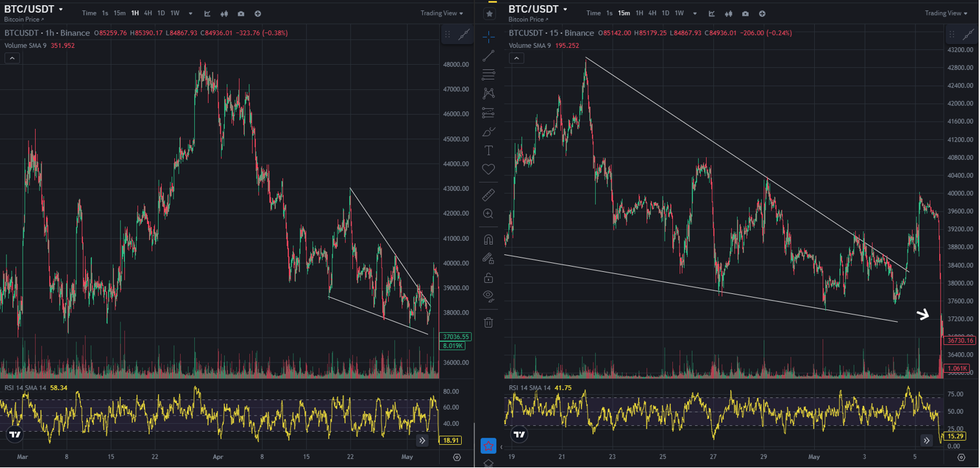
Task: Switch right chart to 1D interval
Action: click(x=665, y=14)
